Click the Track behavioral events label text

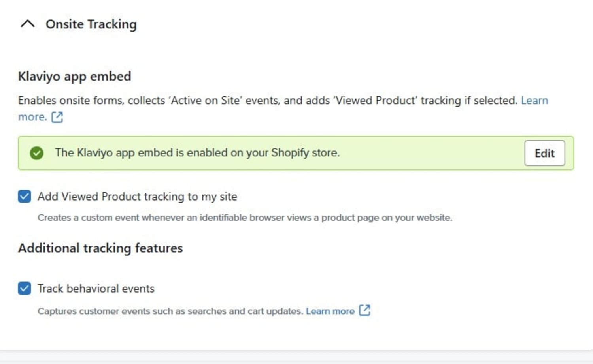[96, 289]
